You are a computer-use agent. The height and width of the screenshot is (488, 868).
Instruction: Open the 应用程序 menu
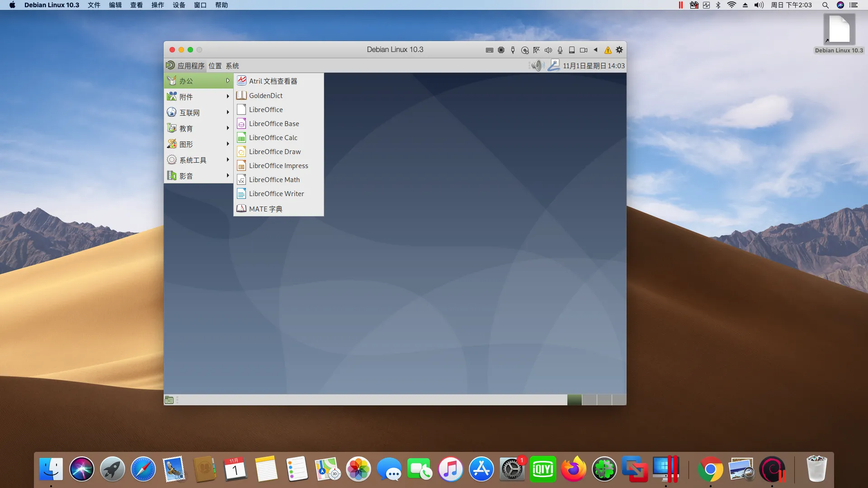[185, 66]
